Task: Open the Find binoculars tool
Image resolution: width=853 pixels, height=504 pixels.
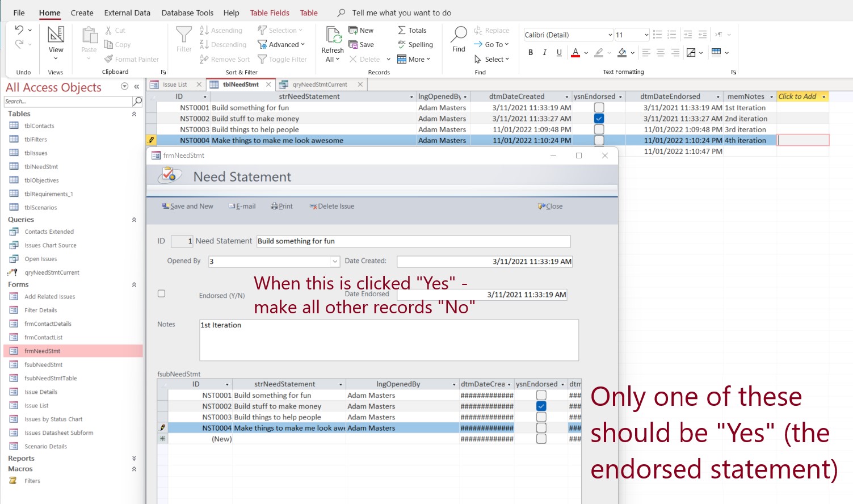Action: 459,40
